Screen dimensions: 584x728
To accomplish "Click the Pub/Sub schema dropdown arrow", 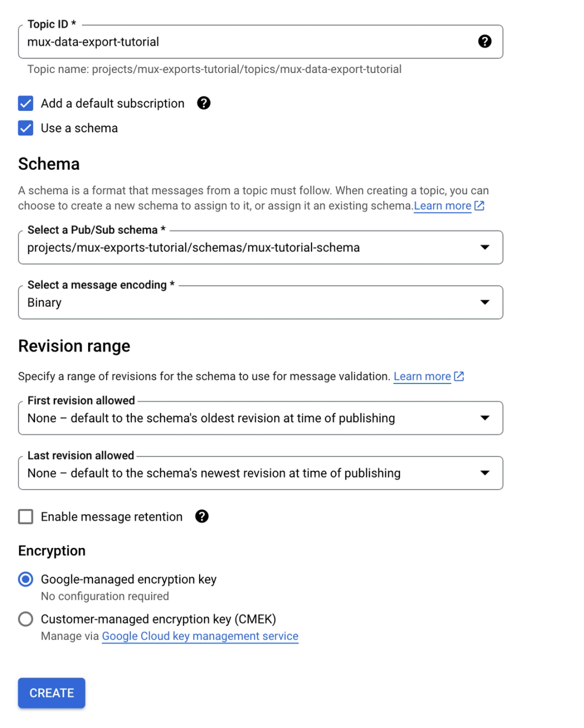I will tap(485, 248).
